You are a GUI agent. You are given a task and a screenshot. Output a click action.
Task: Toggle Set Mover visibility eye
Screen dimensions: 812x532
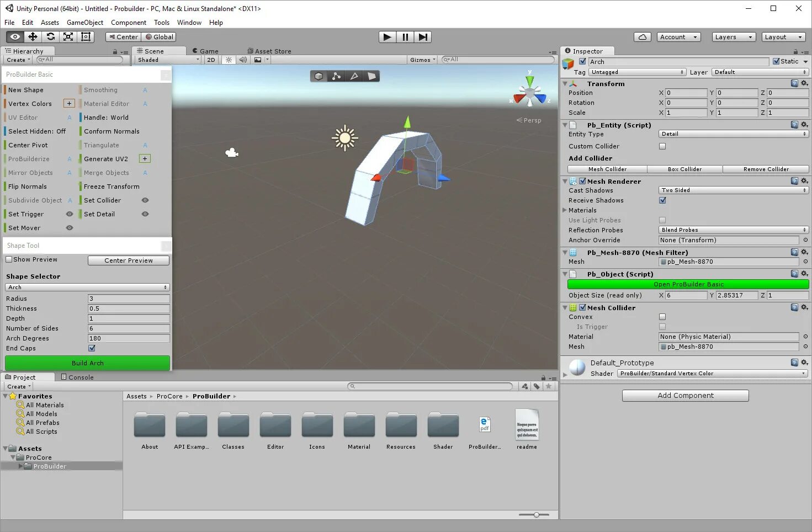(70, 228)
